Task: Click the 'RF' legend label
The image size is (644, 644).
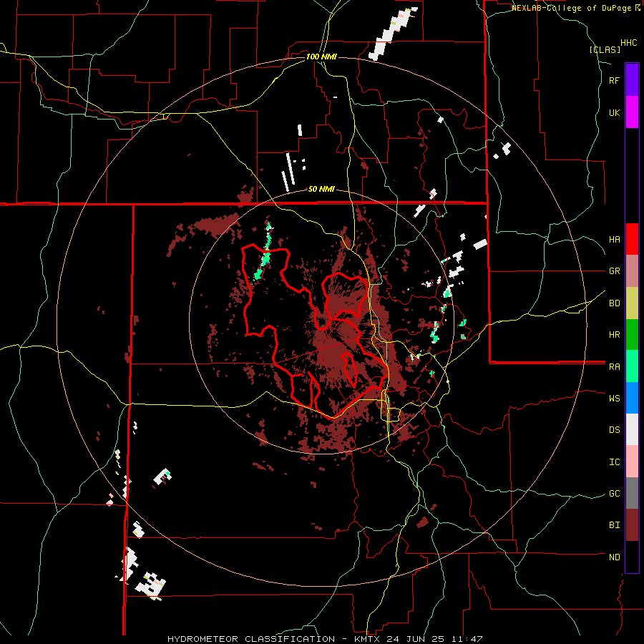Action: point(614,80)
